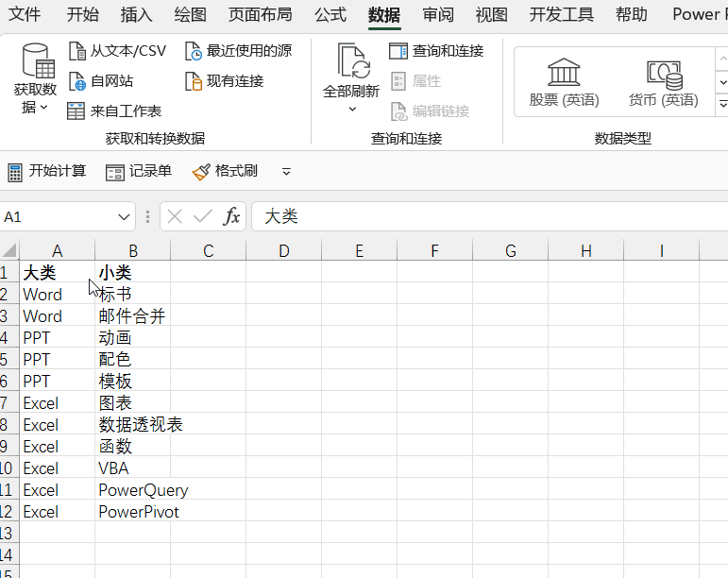This screenshot has width=728, height=578.
Task: Select column G header
Action: pyautogui.click(x=510, y=250)
